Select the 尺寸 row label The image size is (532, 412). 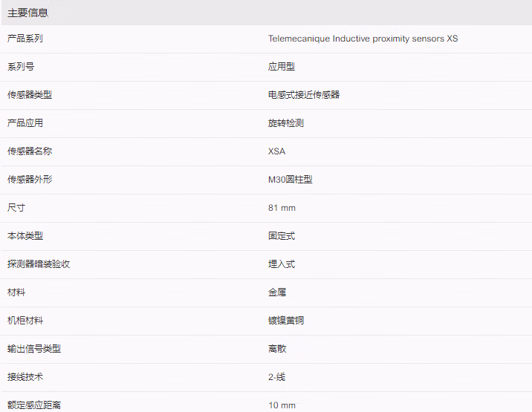point(16,208)
